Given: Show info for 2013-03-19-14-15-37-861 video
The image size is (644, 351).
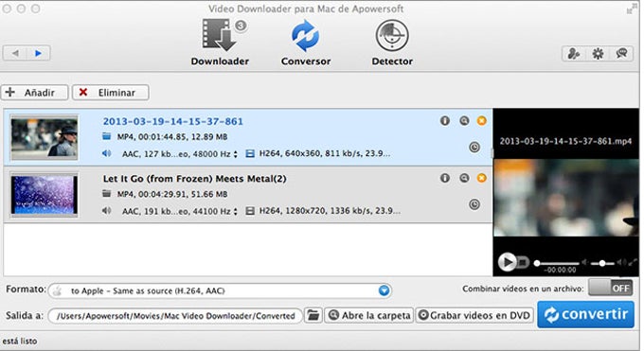Looking at the screenshot, I should [x=445, y=121].
